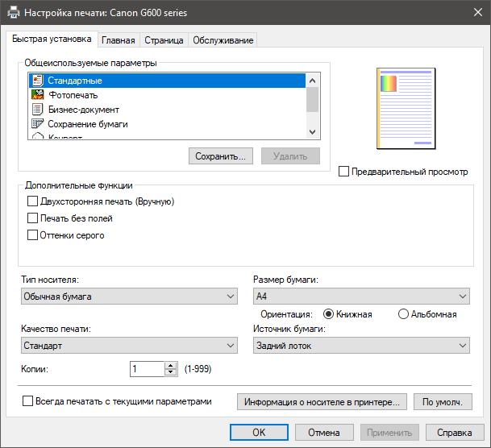The image size is (491, 448).
Task: Switch to the Быстрая установка tab
Action: point(52,39)
